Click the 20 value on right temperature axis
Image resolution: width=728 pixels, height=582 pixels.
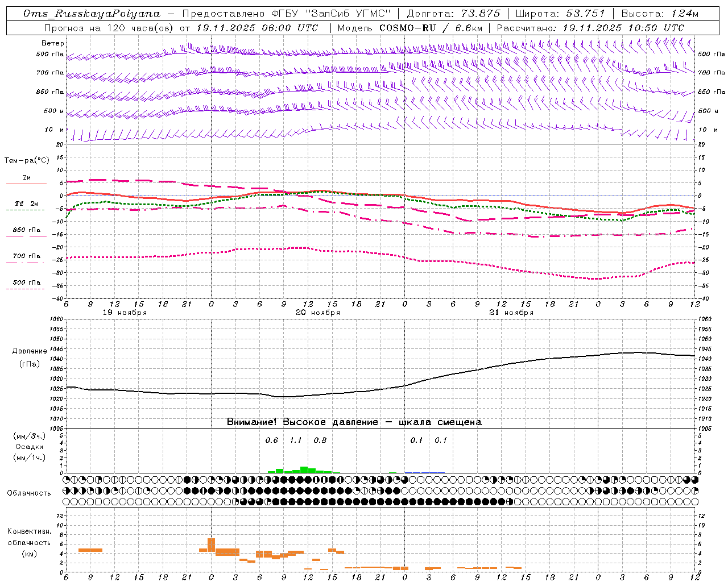(701, 144)
